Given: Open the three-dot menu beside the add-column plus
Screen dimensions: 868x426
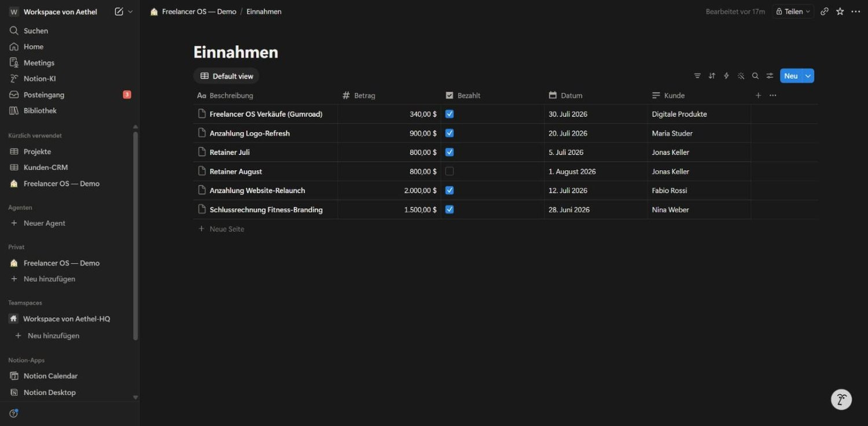Looking at the screenshot, I should pos(773,96).
